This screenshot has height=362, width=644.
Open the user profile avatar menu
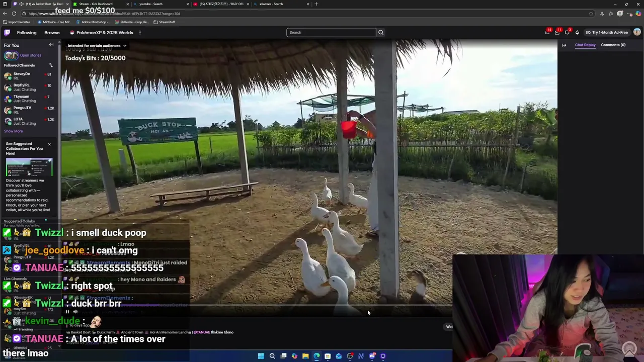pos(637,32)
